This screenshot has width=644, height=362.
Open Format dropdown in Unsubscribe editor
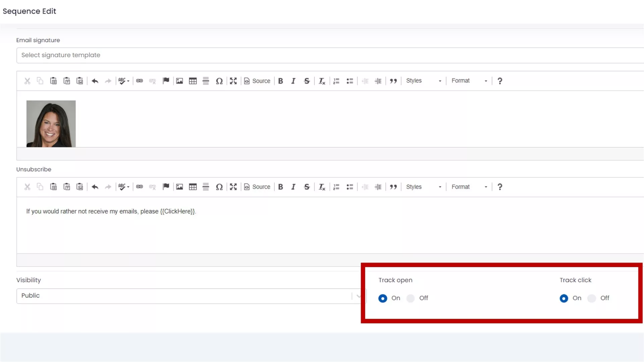[x=469, y=187]
